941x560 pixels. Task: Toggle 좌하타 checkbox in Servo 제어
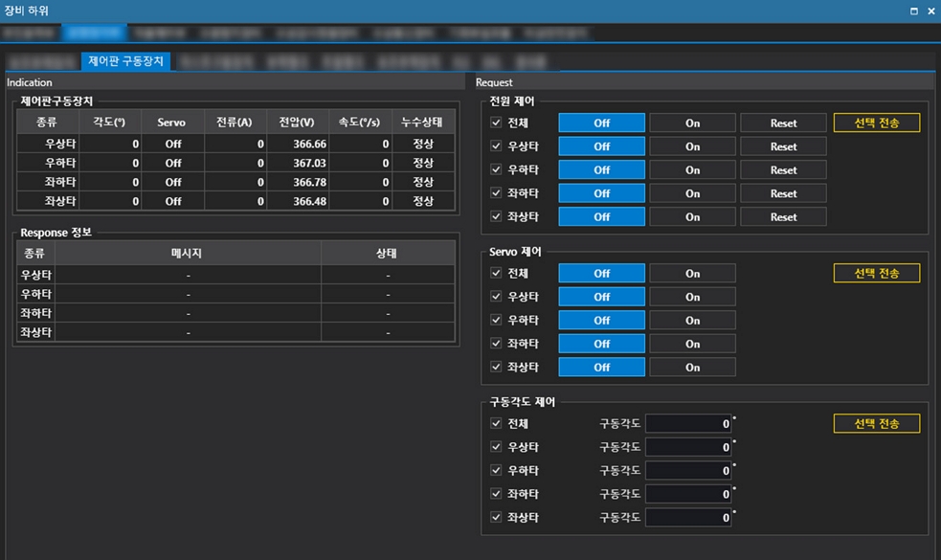496,344
